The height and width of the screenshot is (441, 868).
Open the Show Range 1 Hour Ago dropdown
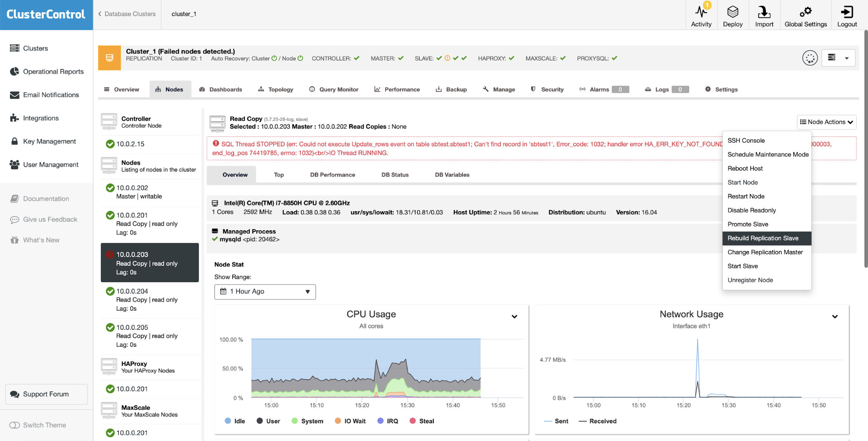(265, 292)
